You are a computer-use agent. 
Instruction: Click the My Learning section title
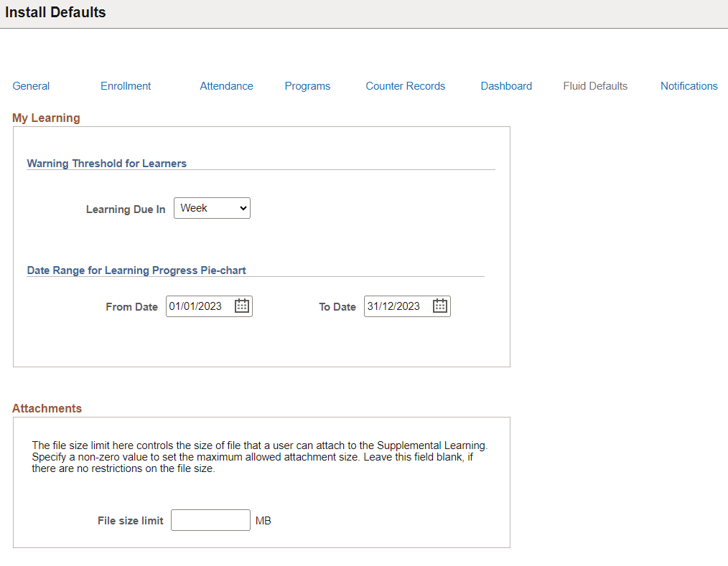click(46, 118)
